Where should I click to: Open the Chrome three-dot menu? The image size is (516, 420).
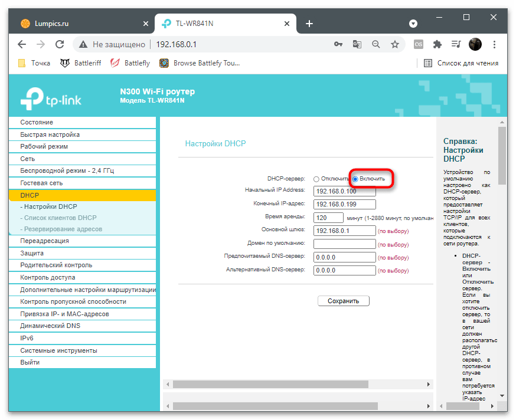[494, 44]
